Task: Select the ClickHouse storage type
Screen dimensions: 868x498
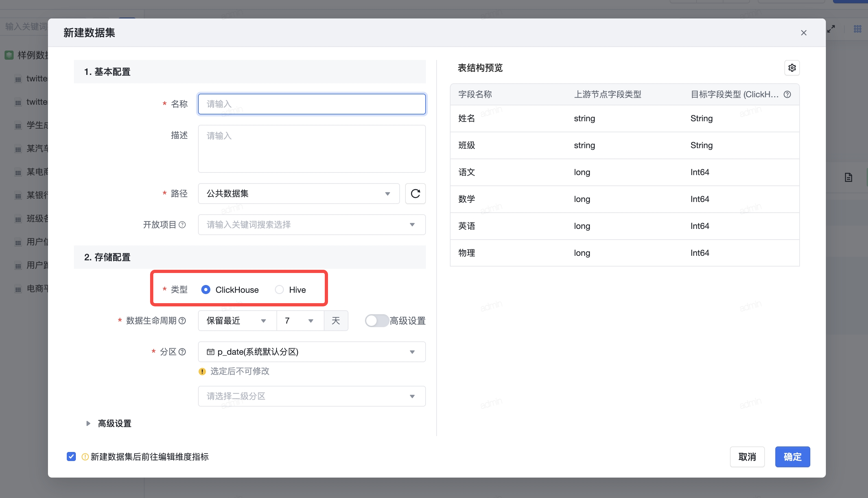Action: (206, 290)
